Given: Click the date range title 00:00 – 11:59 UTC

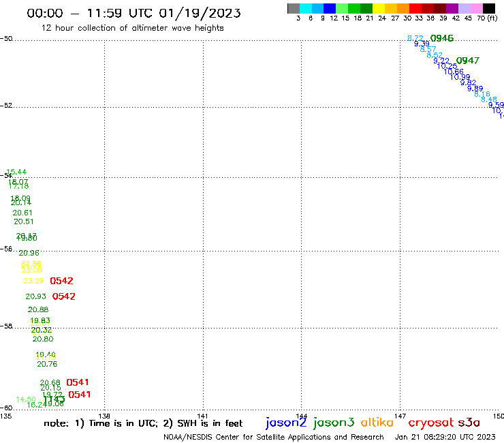Looking at the screenshot, I should [133, 13].
